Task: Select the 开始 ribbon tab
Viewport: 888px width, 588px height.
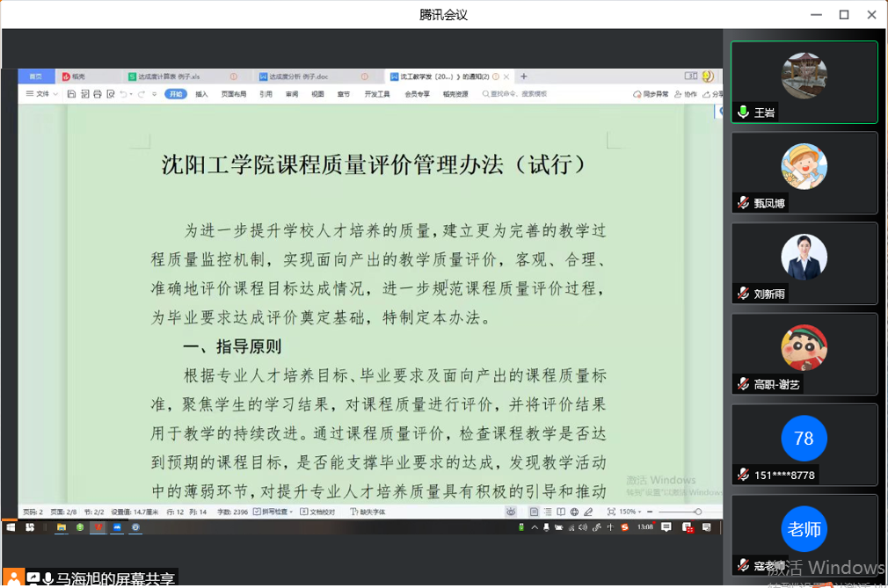Action: click(x=176, y=94)
